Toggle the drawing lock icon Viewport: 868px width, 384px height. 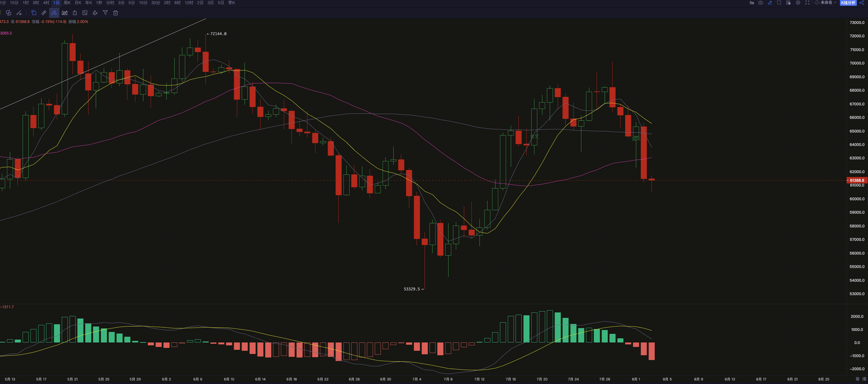click(x=75, y=13)
